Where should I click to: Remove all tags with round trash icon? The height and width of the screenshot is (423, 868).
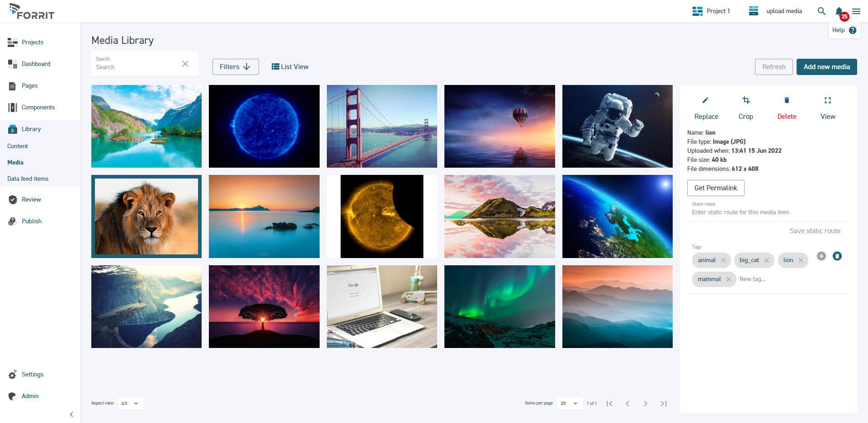[x=837, y=256]
